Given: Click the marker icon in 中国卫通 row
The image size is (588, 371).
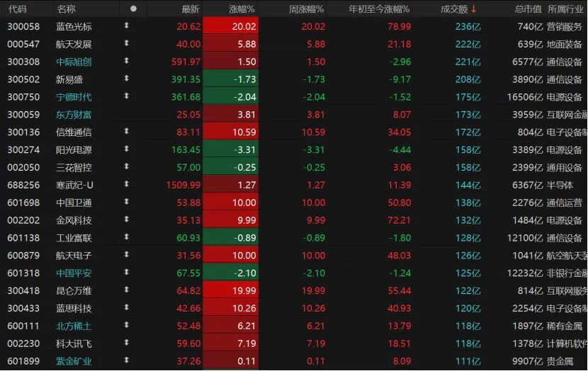Looking at the screenshot, I should (x=127, y=202).
